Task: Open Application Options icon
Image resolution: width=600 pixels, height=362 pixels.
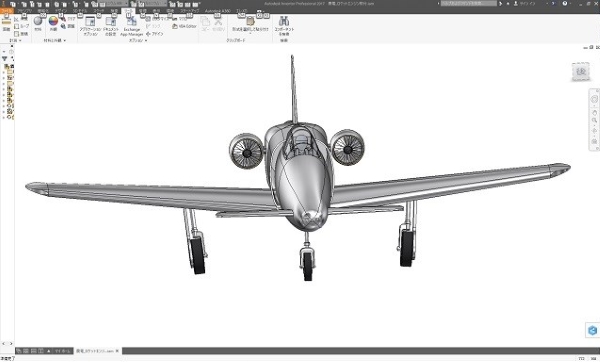Action: pyautogui.click(x=90, y=26)
